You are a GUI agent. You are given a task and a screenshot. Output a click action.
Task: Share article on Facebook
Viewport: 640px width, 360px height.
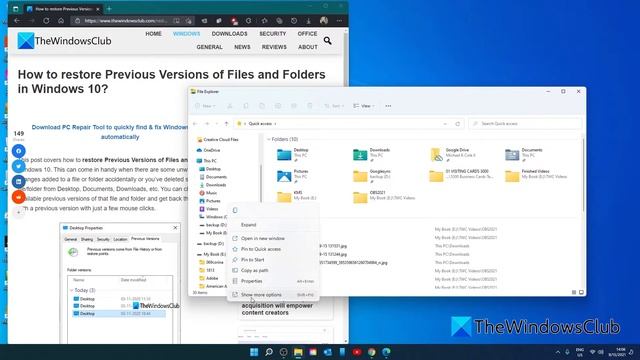(18, 151)
